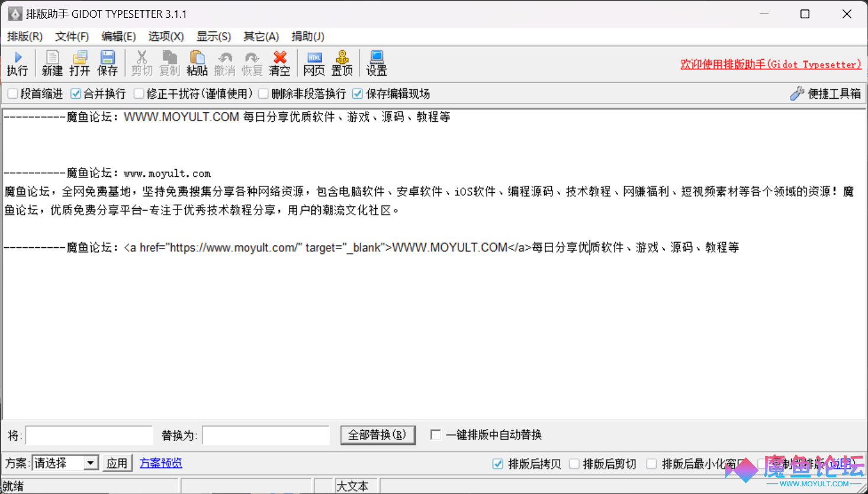Focus the 将 search text field
The width and height of the screenshot is (868, 494).
tap(89, 435)
